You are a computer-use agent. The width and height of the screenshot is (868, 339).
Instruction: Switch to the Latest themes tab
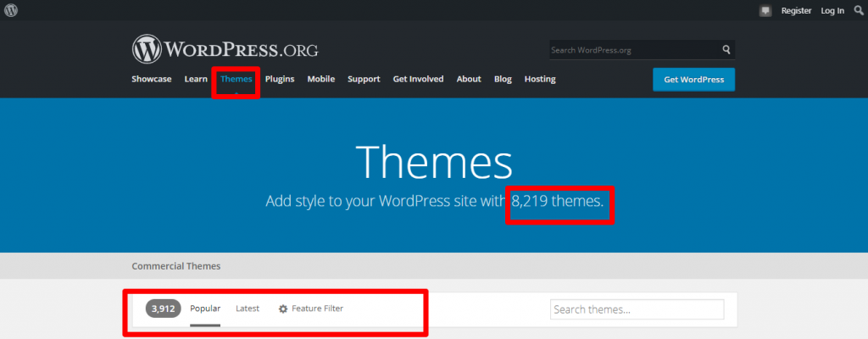248,308
